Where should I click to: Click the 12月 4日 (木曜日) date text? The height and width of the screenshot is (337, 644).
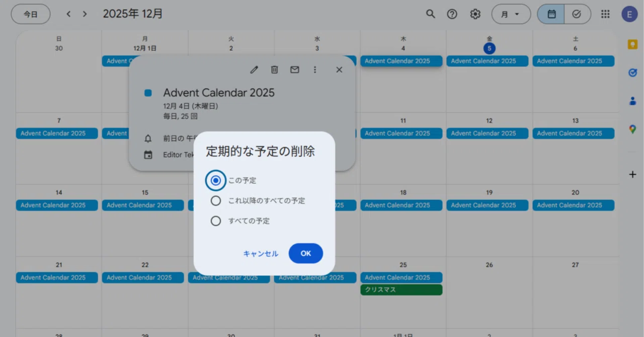[191, 106]
